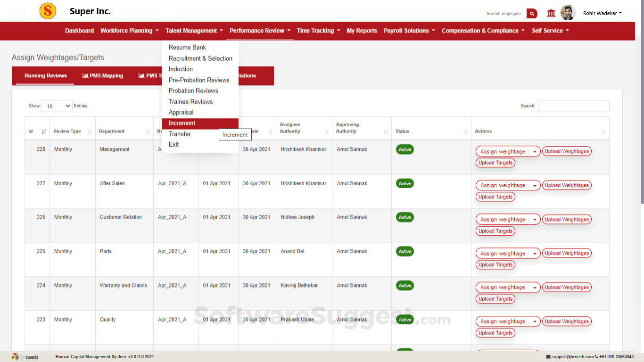Select Resume Bank from the menu
644x362 pixels.
200,47
